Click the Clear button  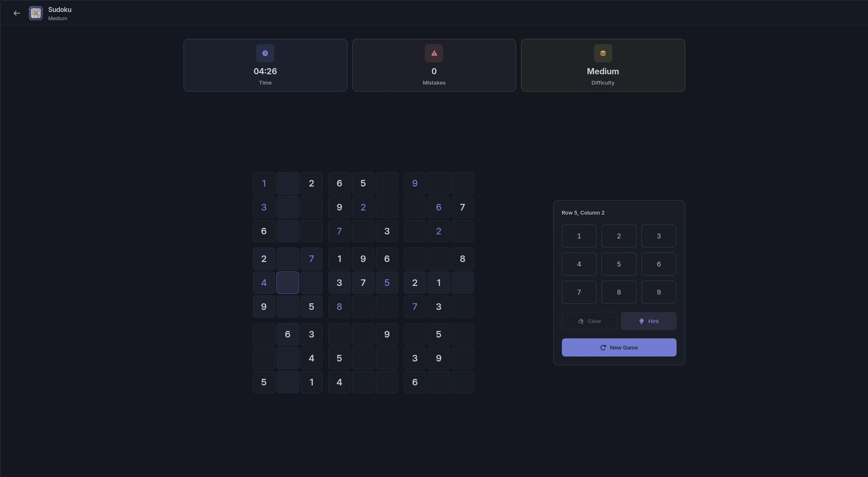coord(589,321)
